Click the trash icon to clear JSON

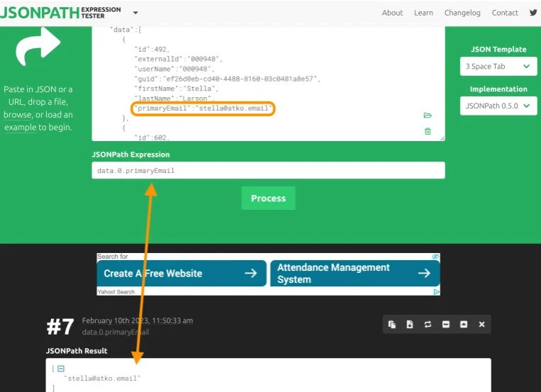[428, 131]
